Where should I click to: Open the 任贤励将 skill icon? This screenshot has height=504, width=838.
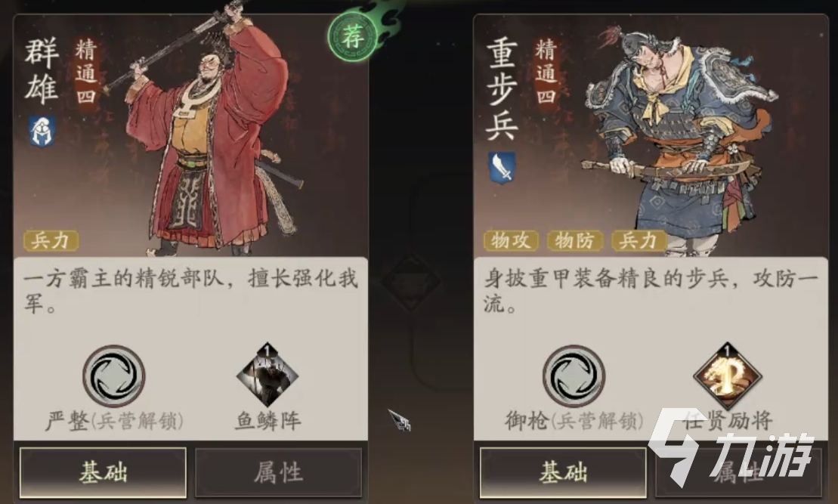click(728, 376)
